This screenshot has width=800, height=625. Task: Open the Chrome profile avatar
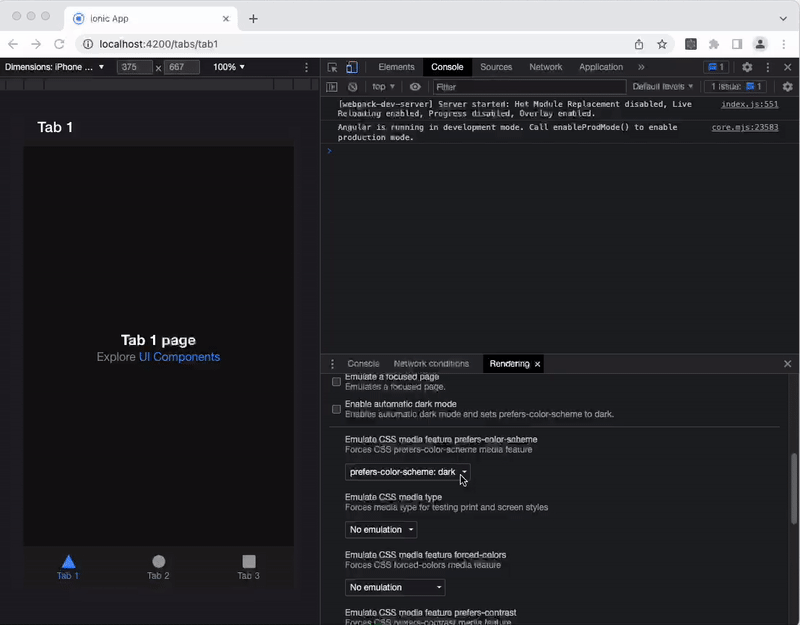760,44
